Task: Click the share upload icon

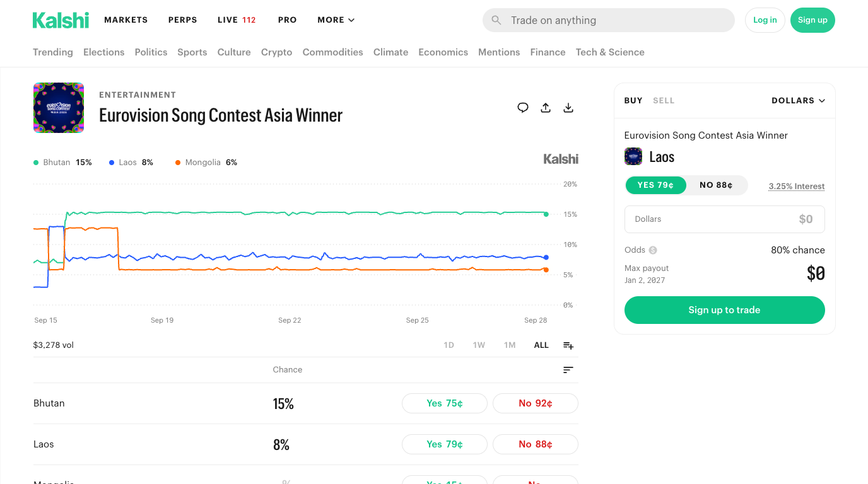Action: point(546,108)
